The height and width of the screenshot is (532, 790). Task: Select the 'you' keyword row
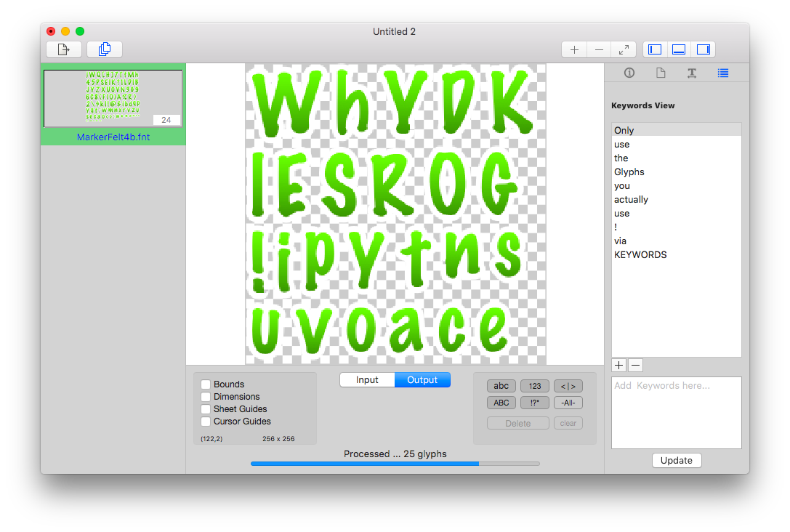677,185
